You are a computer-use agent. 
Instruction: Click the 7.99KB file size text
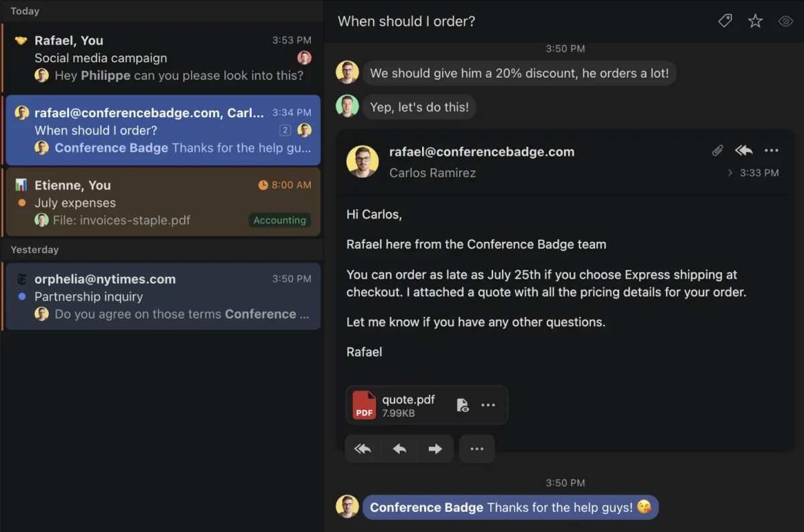click(x=398, y=413)
